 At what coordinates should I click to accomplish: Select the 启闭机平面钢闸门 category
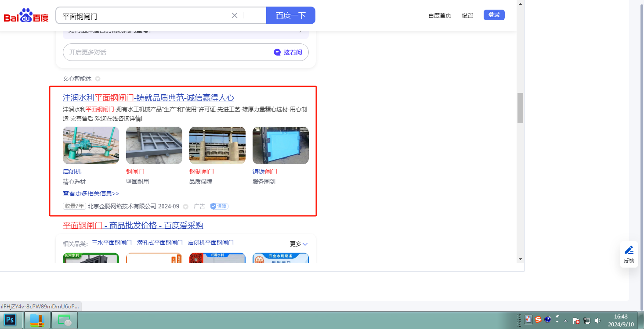pyautogui.click(x=211, y=243)
